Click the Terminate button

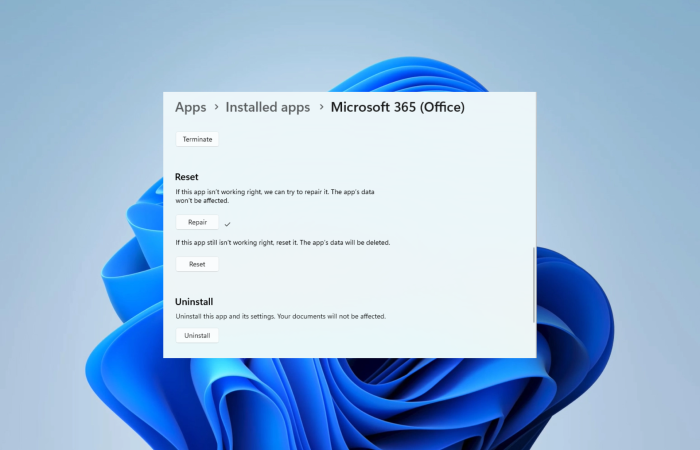pyautogui.click(x=197, y=139)
